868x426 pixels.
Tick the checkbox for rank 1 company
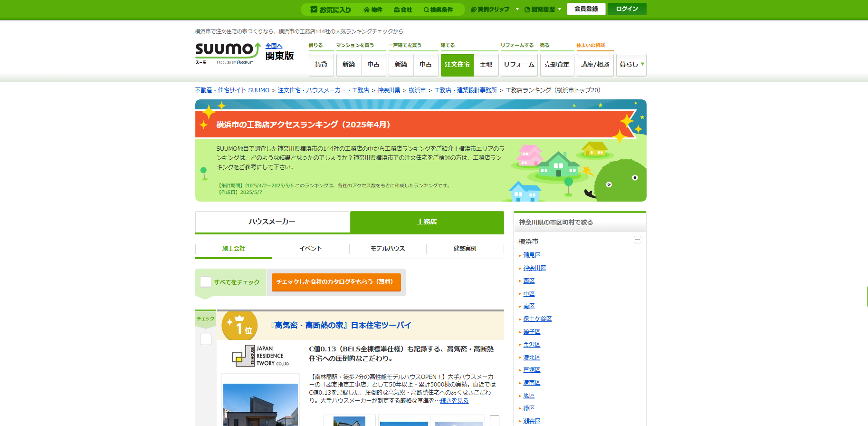tap(206, 339)
